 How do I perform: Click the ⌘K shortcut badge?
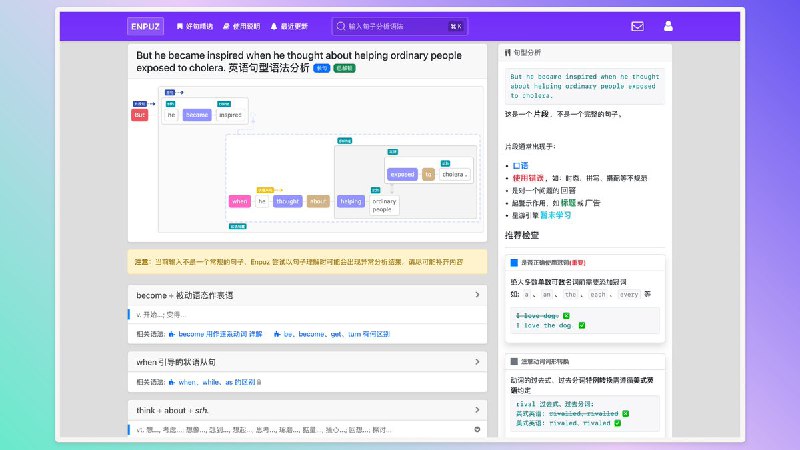(456, 26)
